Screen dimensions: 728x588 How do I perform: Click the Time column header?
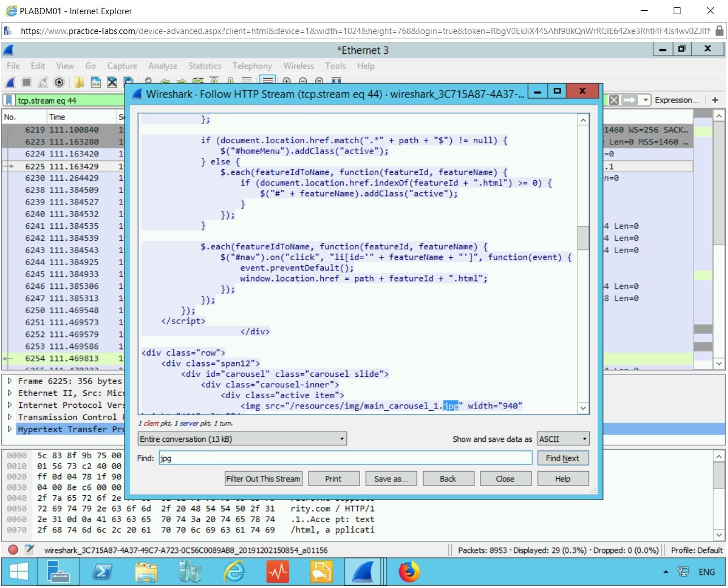tap(82, 117)
